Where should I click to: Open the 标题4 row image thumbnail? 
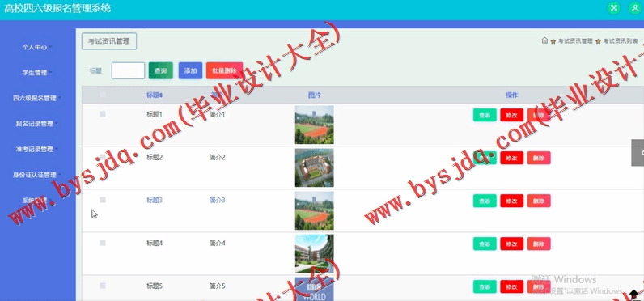click(314, 253)
